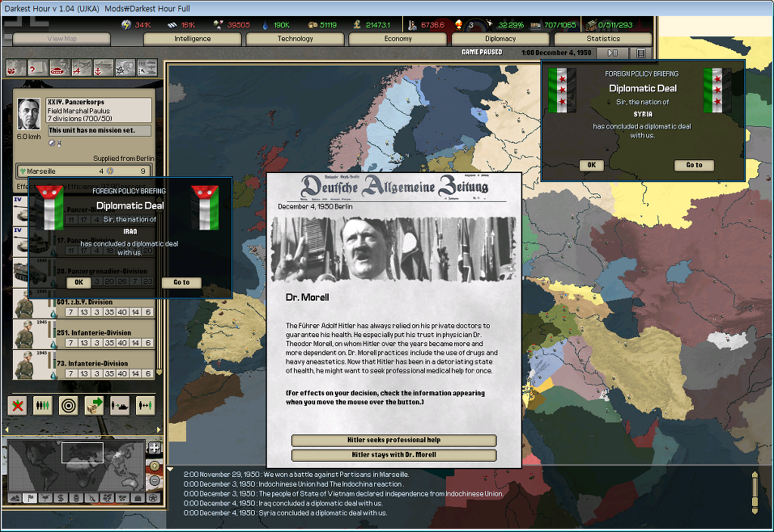
Task: Choose 'Hitler stays with Dr. Morell' option
Action: coord(393,455)
